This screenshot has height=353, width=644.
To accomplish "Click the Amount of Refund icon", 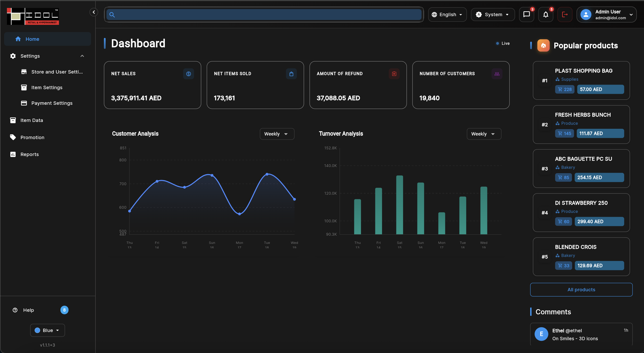I will (x=394, y=74).
